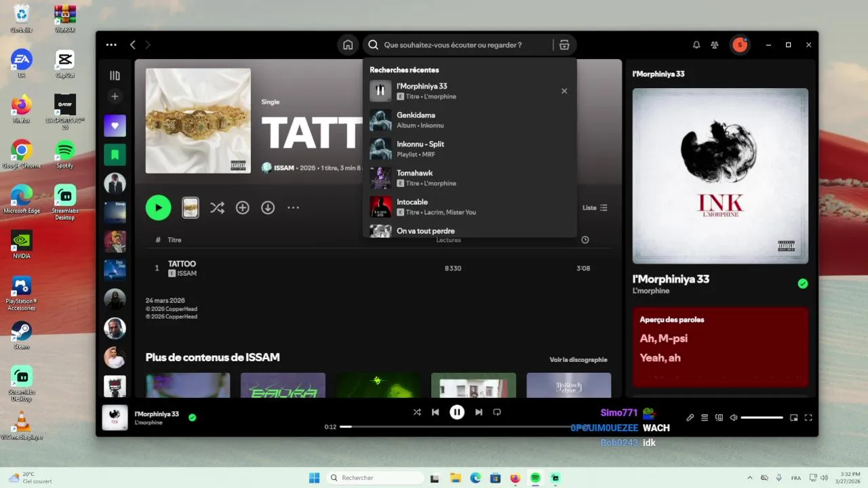Click the playback progress bar
Image resolution: width=868 pixels, height=488 pixels.
(x=456, y=427)
